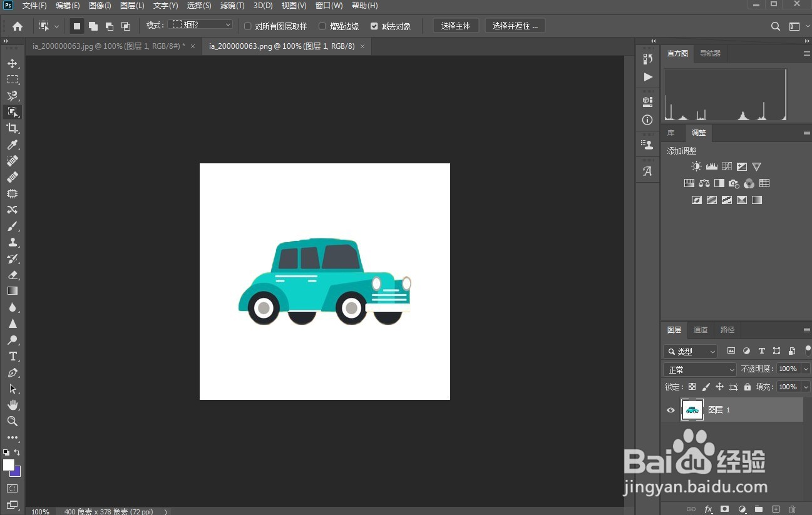The width and height of the screenshot is (812, 515).
Task: Select the Zoom magnifier tool
Action: pos(12,421)
